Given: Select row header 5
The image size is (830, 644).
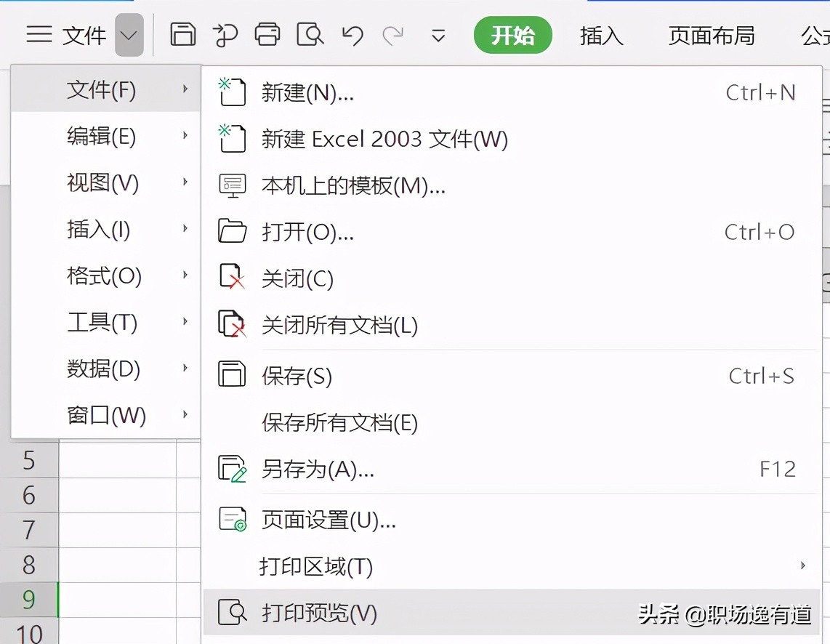Looking at the screenshot, I should (x=29, y=460).
